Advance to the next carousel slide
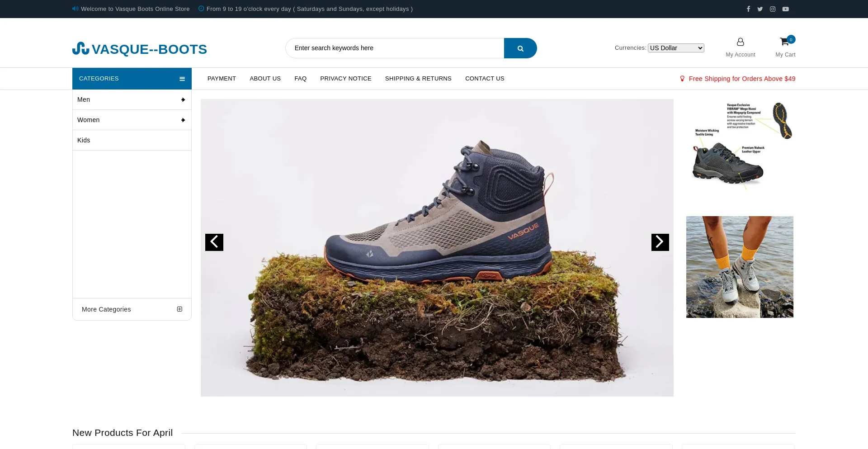Viewport: 868px width, 449px height. (660, 242)
